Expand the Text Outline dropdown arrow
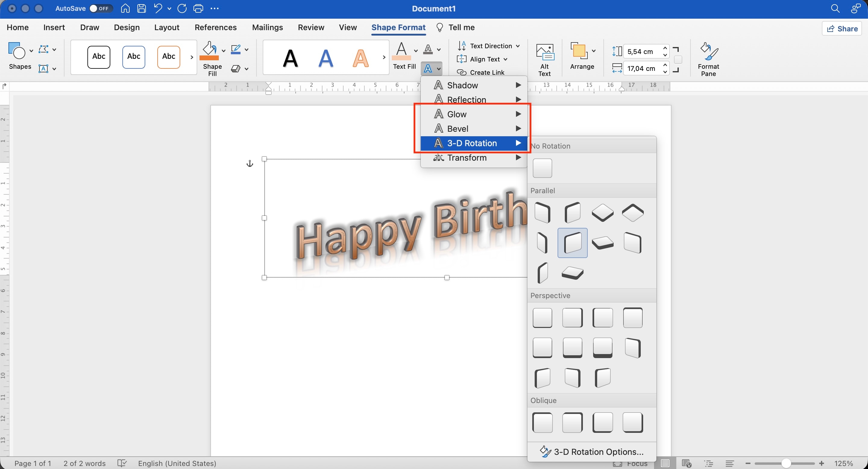The width and height of the screenshot is (868, 469). tap(439, 49)
